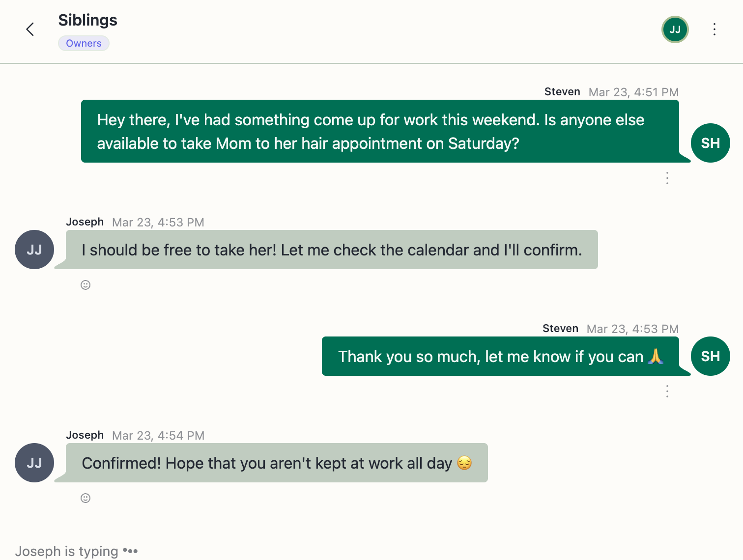Open the smiley reaction icon under Confirmed message
The height and width of the screenshot is (560, 743).
86,498
